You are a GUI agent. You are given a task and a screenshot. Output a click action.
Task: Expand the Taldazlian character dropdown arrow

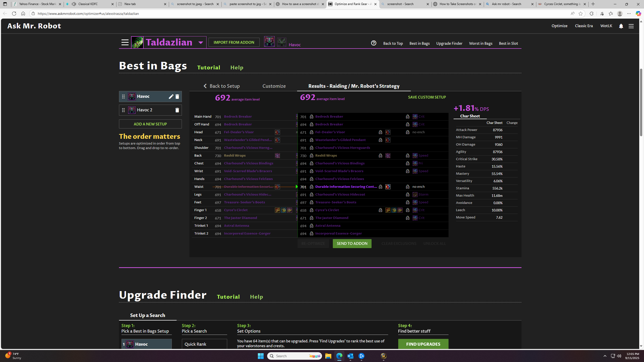tap(200, 42)
